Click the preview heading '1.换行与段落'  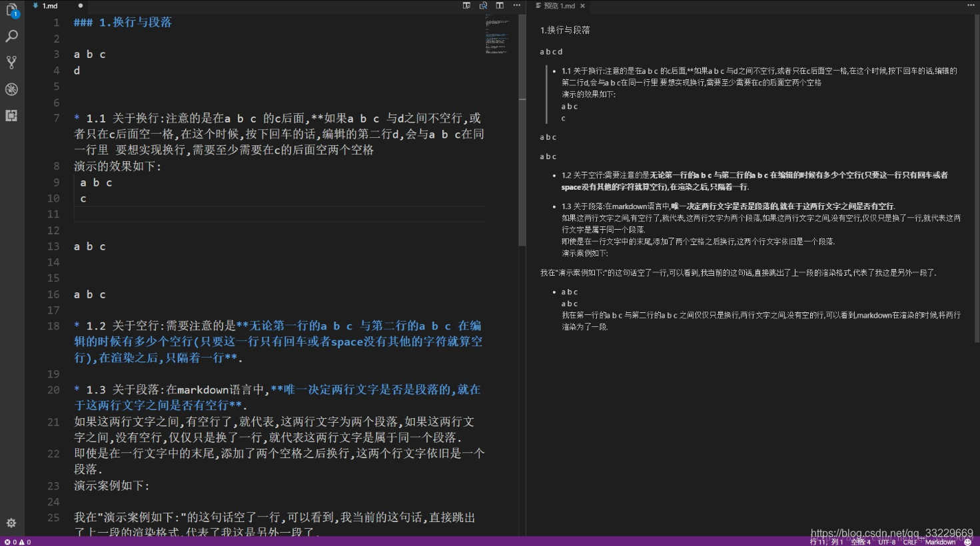(565, 30)
